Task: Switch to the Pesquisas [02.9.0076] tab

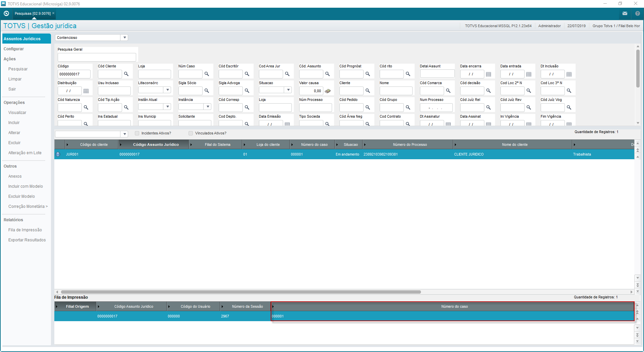Action: pos(33,13)
